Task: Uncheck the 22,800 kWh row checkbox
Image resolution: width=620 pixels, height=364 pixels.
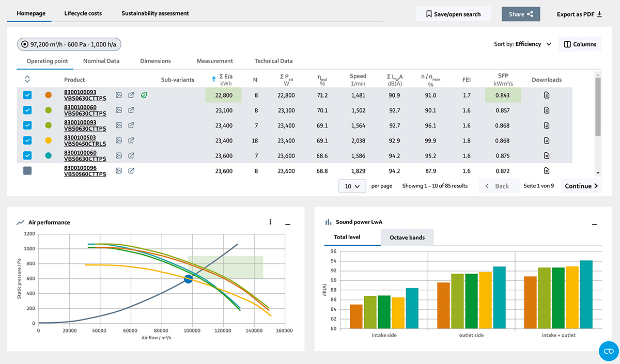Action: 27,95
